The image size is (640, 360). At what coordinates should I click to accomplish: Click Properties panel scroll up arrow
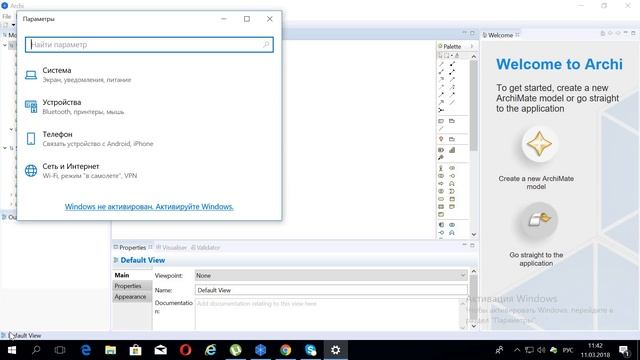pyautogui.click(x=473, y=271)
